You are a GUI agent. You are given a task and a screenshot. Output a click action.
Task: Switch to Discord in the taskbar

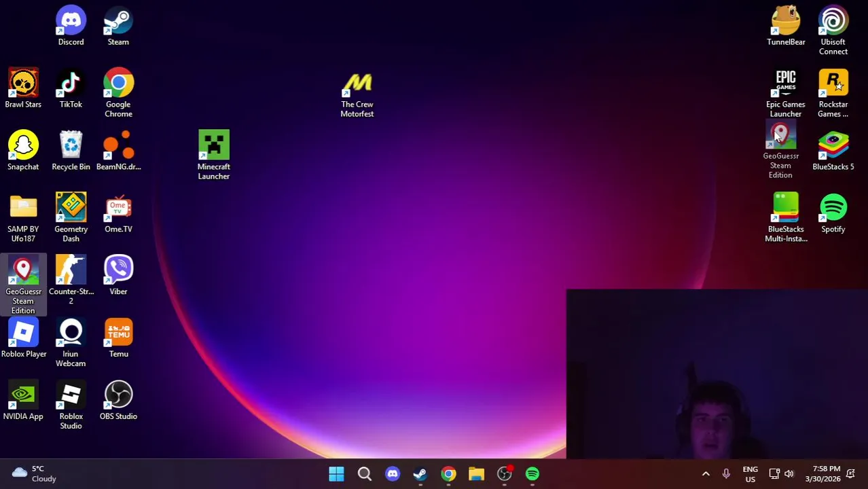[393, 473]
